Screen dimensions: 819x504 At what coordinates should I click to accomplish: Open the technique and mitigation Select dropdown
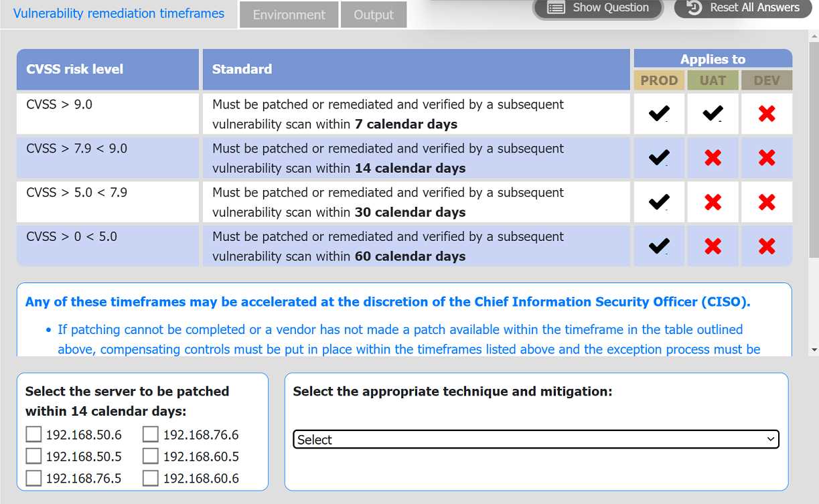click(535, 439)
